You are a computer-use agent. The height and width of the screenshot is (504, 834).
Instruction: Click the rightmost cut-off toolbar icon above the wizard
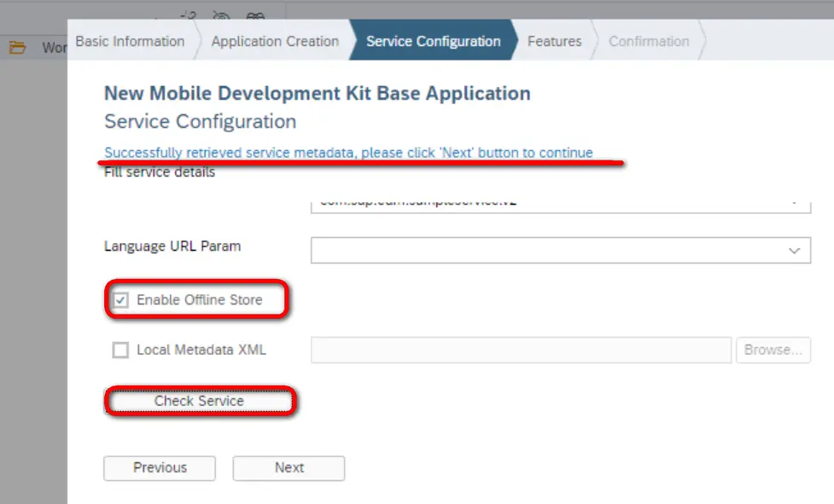click(x=255, y=15)
